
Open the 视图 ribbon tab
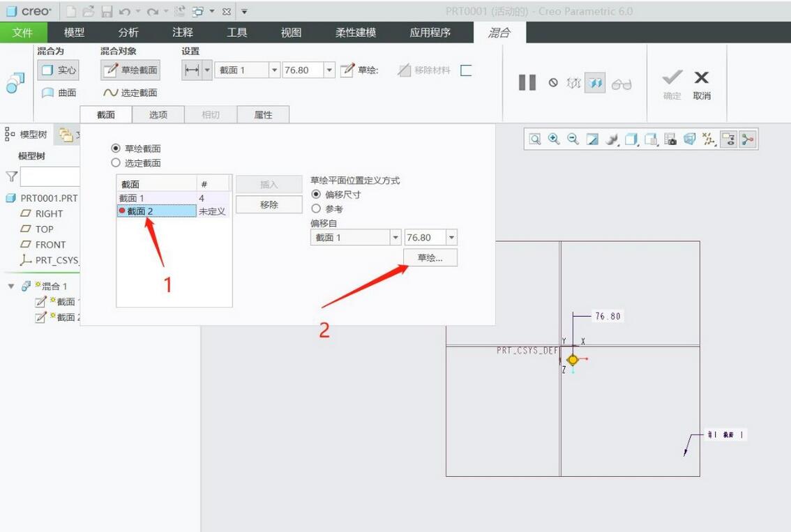tap(291, 33)
